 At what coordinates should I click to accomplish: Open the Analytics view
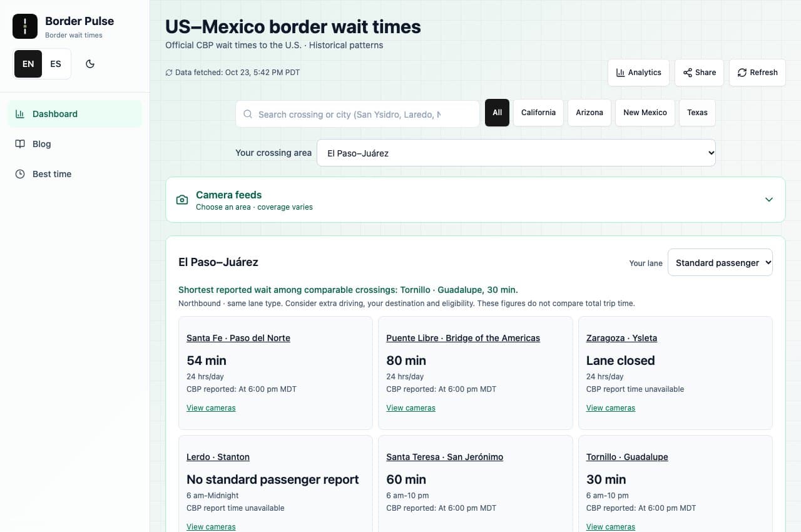click(638, 73)
